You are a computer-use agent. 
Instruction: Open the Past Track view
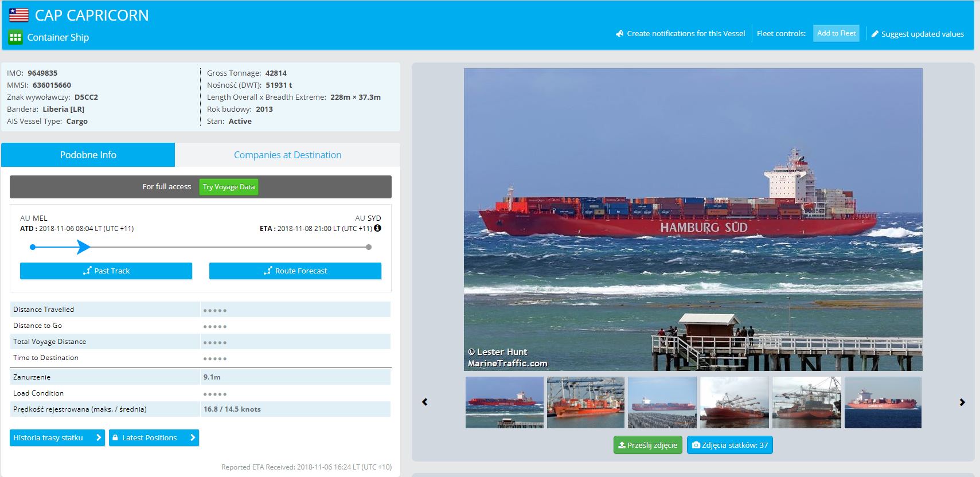click(106, 271)
